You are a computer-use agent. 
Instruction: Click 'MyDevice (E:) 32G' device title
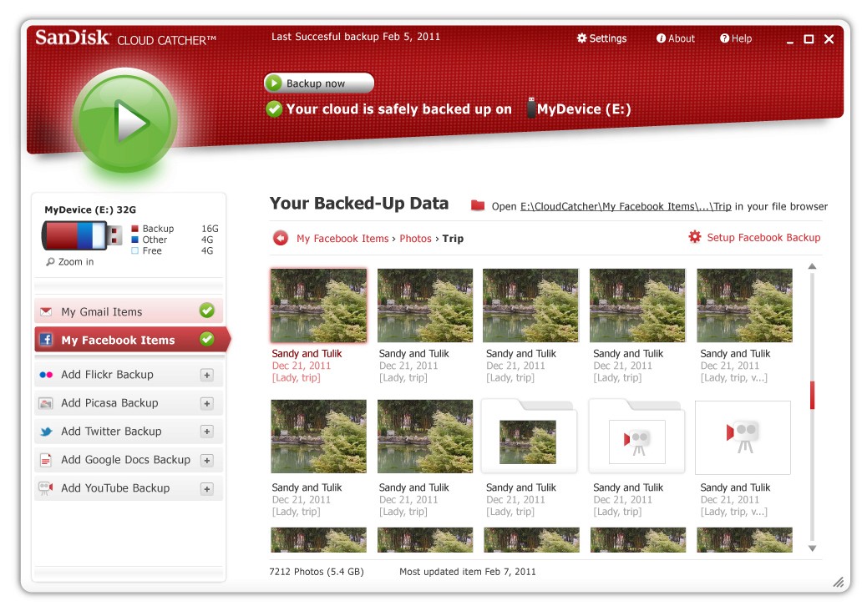pyautogui.click(x=90, y=210)
